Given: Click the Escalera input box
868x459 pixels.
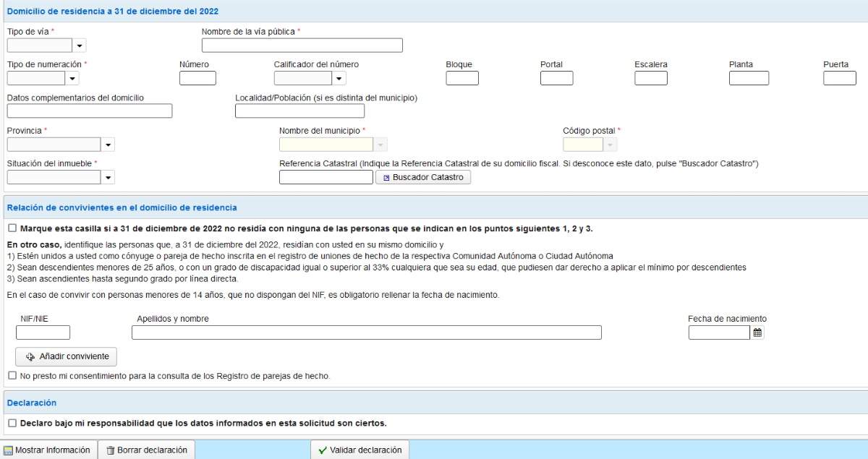Looking at the screenshot, I should (x=651, y=78).
